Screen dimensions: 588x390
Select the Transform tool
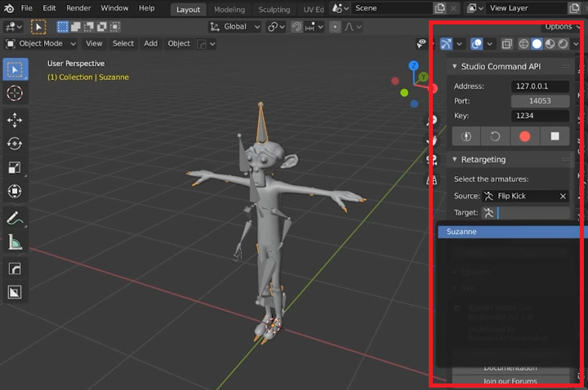[15, 191]
